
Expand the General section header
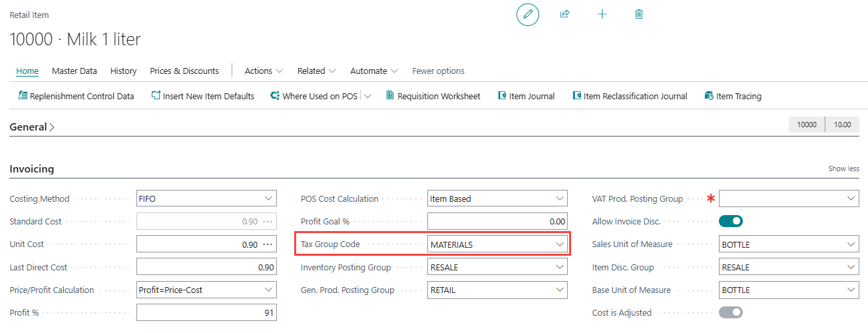pyautogui.click(x=31, y=127)
